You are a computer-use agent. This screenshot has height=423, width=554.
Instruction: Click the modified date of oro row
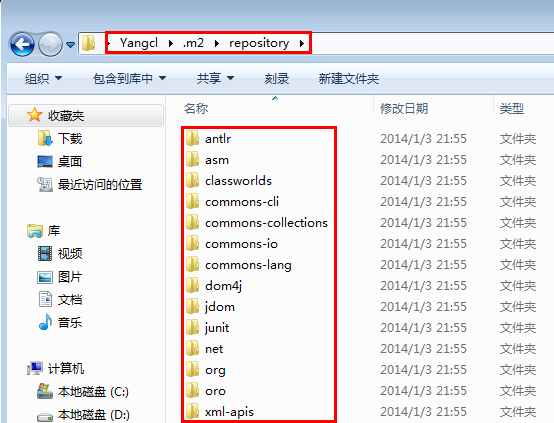click(423, 391)
